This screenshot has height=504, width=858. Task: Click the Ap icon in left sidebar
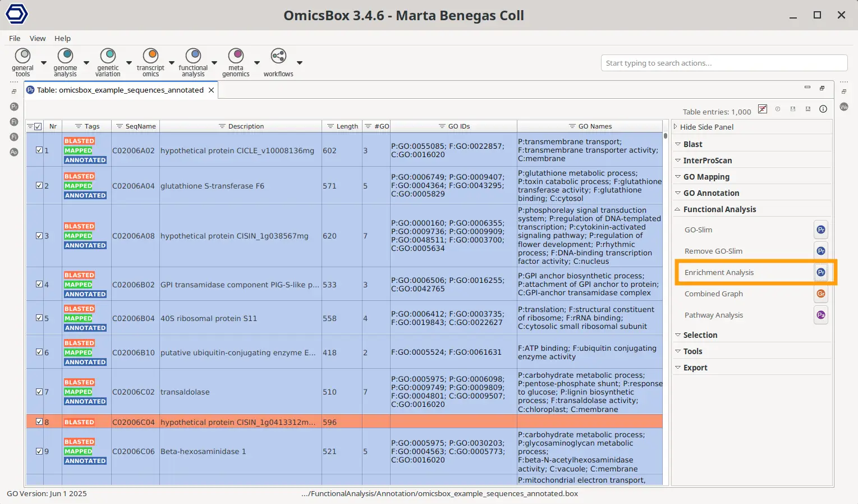click(x=14, y=152)
